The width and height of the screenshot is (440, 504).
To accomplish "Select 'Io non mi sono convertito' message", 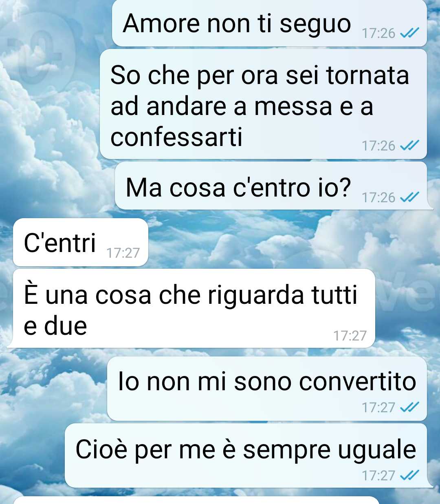I will (267, 389).
